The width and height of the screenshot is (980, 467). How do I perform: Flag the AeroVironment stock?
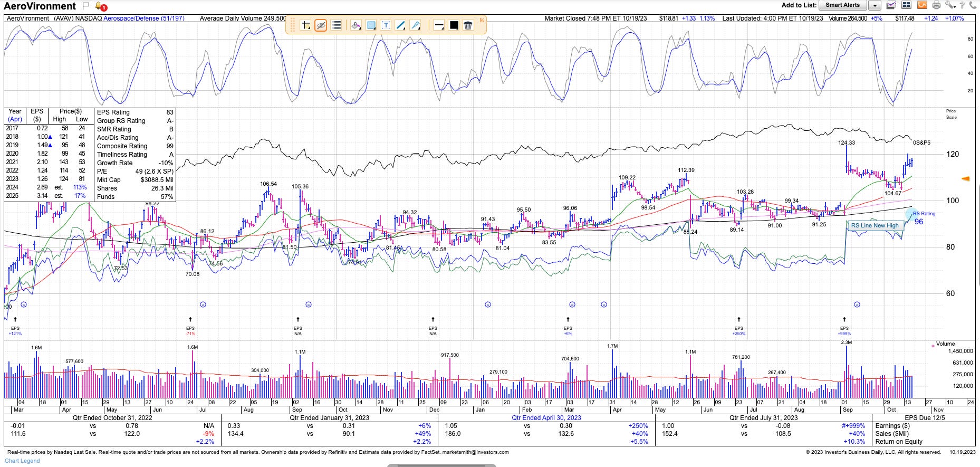pos(86,6)
